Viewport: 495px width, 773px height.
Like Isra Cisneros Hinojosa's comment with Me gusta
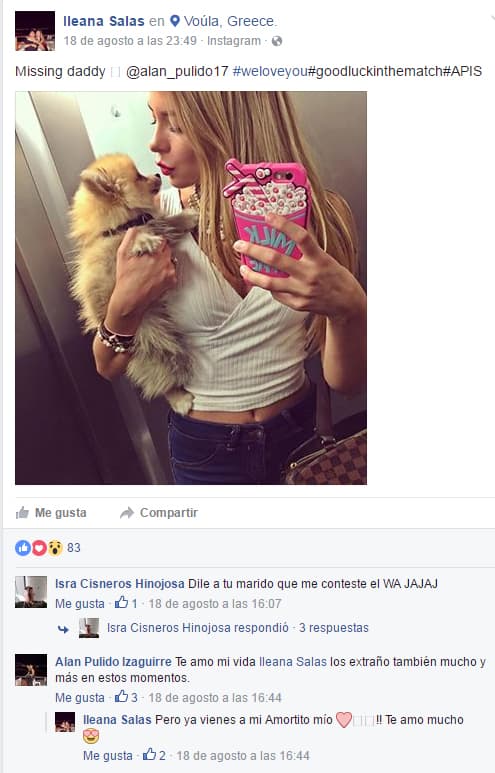click(80, 603)
